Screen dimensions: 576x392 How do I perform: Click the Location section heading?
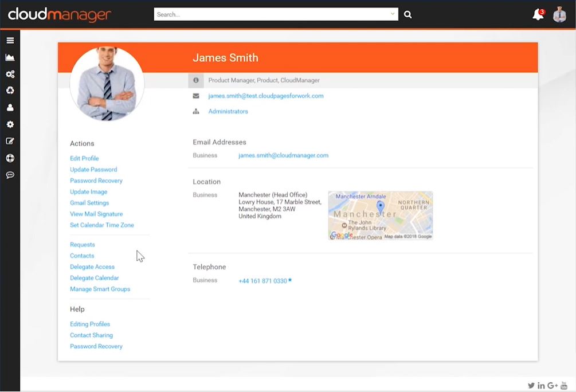[207, 182]
